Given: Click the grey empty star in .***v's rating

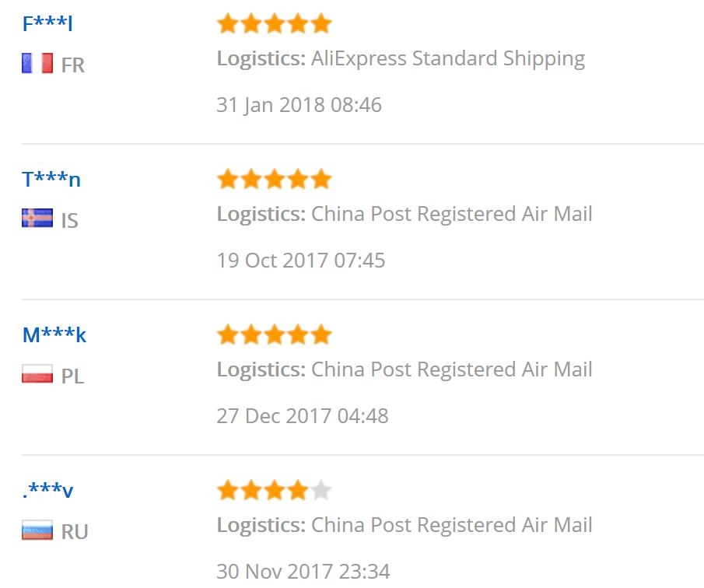Looking at the screenshot, I should [x=321, y=490].
